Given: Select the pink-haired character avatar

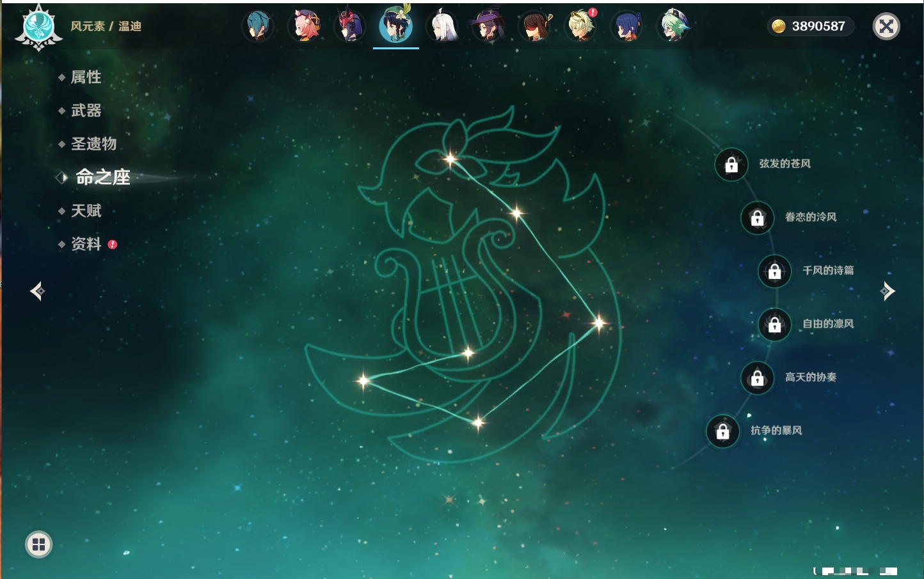Looking at the screenshot, I should [x=304, y=26].
